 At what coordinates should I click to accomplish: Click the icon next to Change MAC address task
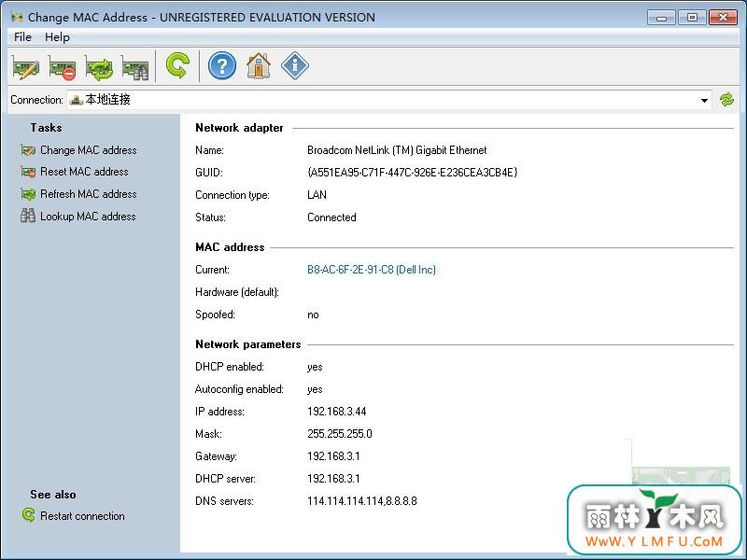pyautogui.click(x=28, y=150)
